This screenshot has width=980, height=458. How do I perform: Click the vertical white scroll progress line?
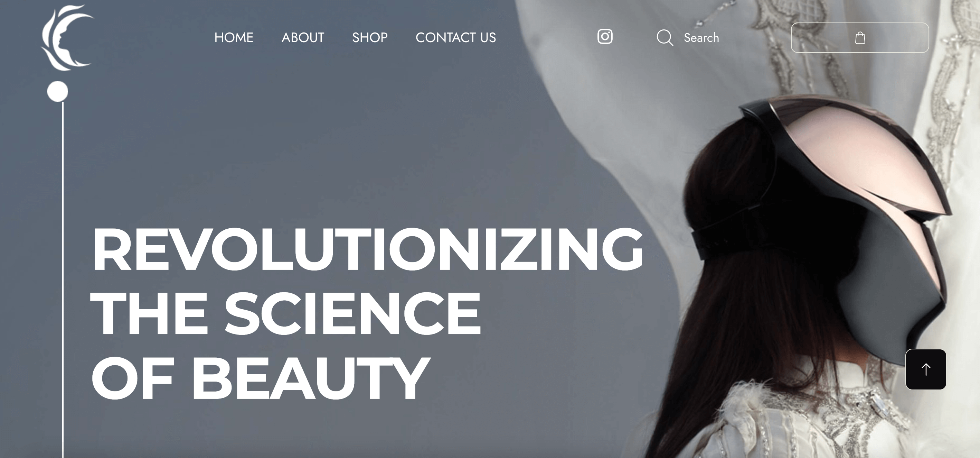63,280
